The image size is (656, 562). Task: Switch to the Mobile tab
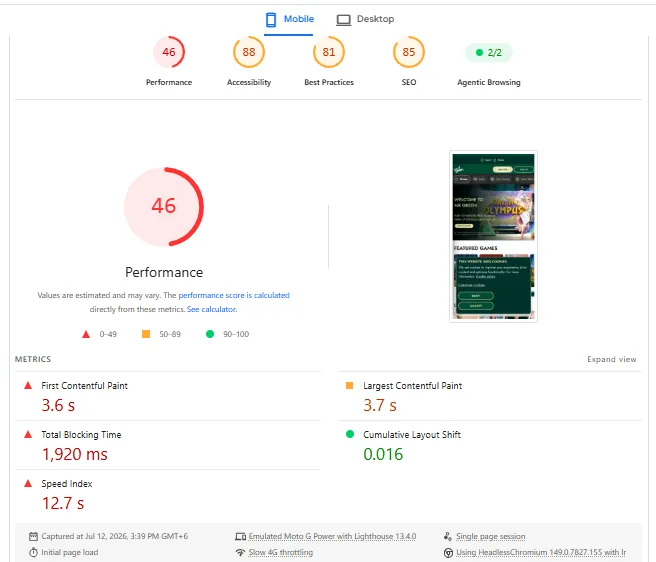pyautogui.click(x=290, y=19)
